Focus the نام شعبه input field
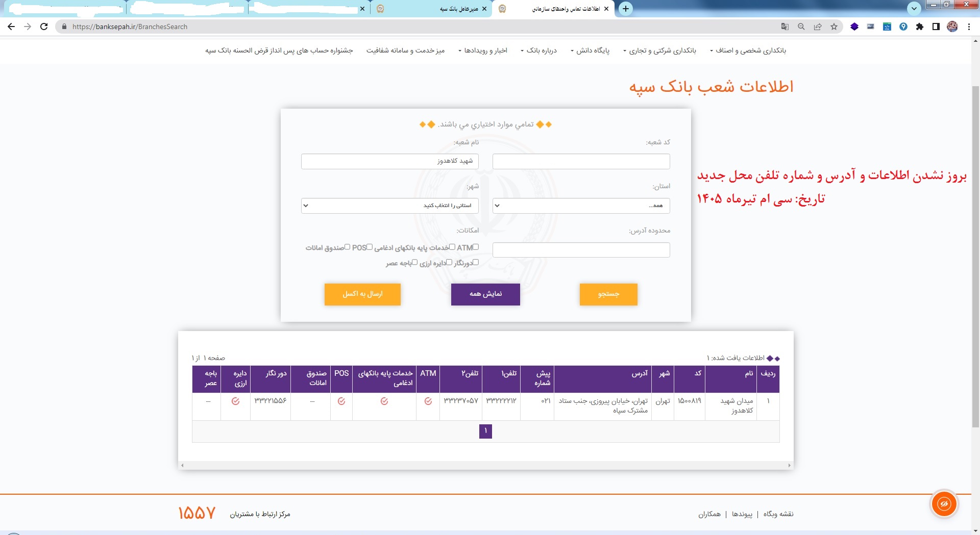The height and width of the screenshot is (535, 980). [x=389, y=161]
